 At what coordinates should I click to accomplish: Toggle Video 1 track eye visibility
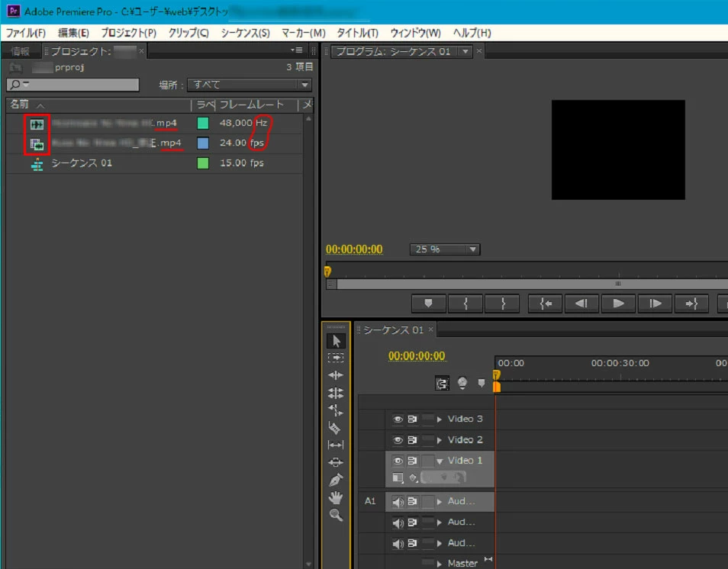(x=398, y=461)
